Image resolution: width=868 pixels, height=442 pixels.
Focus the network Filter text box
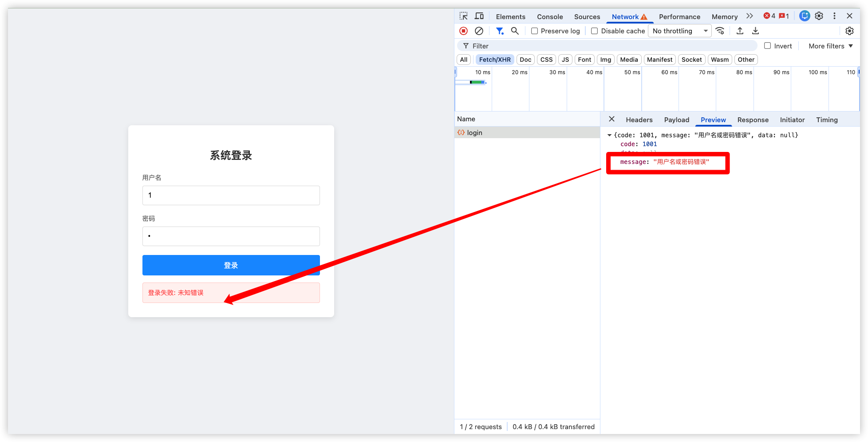click(x=608, y=46)
